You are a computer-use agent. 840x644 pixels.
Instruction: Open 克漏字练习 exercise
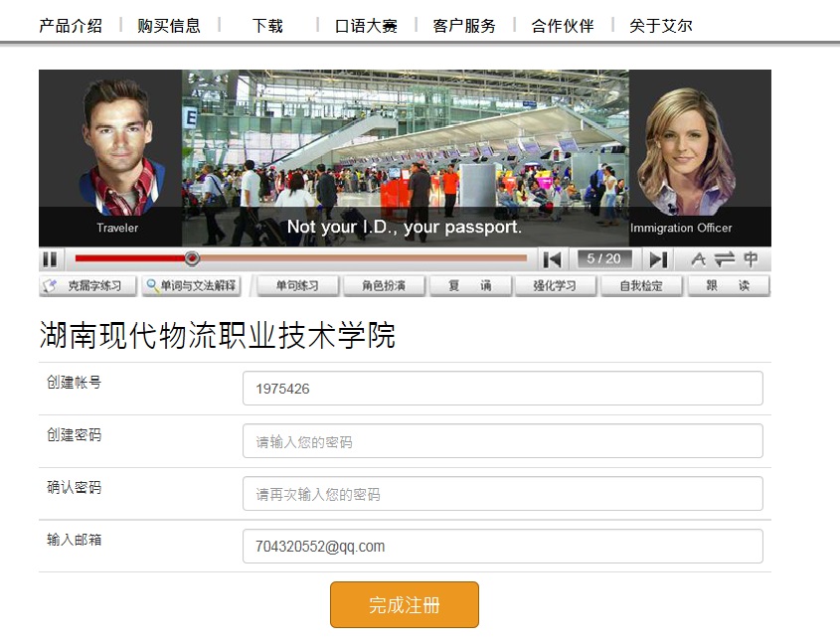[88, 285]
